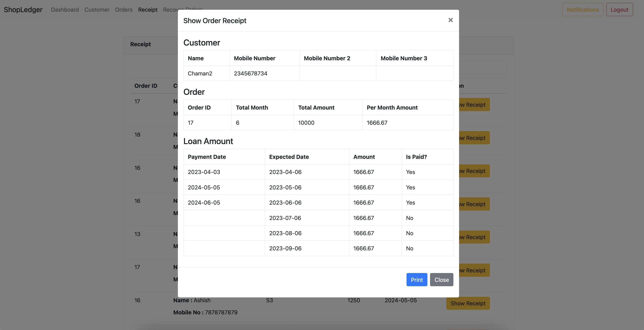Image resolution: width=644 pixels, height=330 pixels.
Task: Show Receipt for Ashish order 16
Action: 468,303
